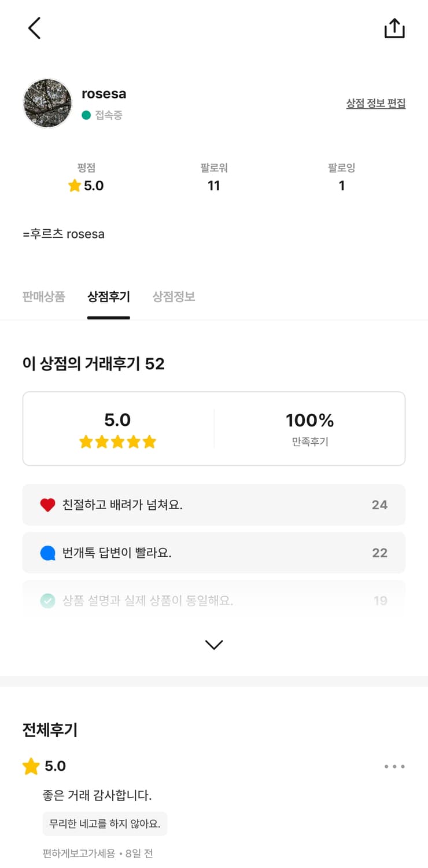Tap the 100% 만족후기 box
This screenshot has height=868, width=428.
309,429
